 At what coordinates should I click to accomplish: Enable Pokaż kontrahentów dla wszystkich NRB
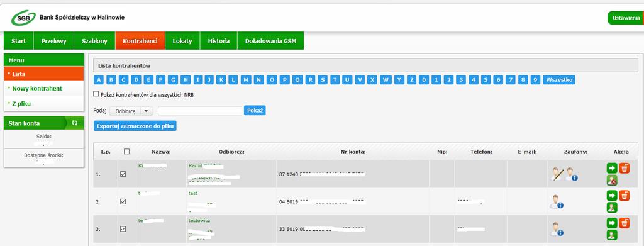[x=96, y=94]
